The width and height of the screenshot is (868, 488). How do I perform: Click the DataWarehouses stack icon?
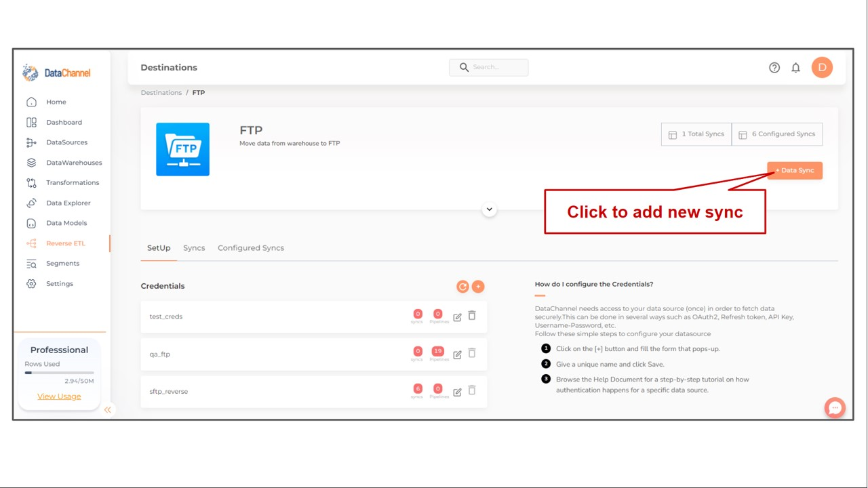pos(31,163)
